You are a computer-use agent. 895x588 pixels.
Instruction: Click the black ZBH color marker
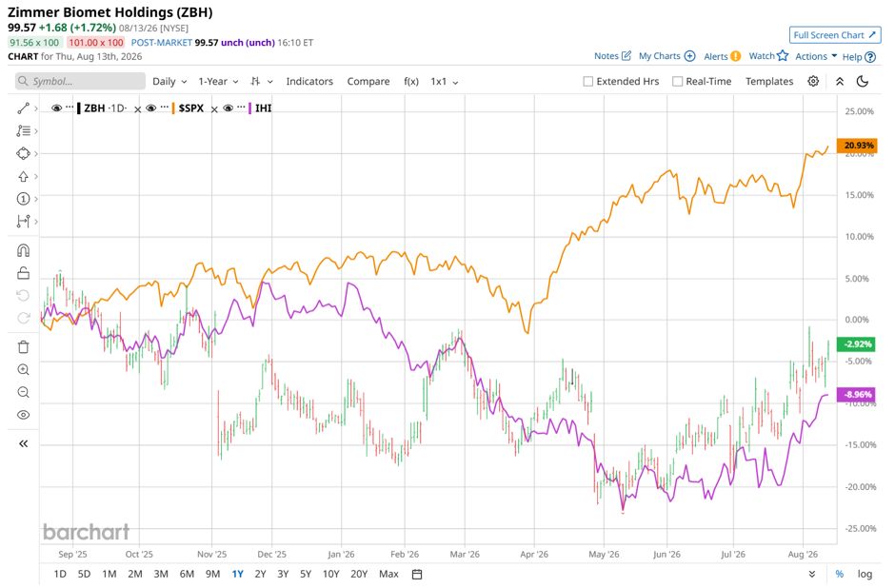(79, 108)
